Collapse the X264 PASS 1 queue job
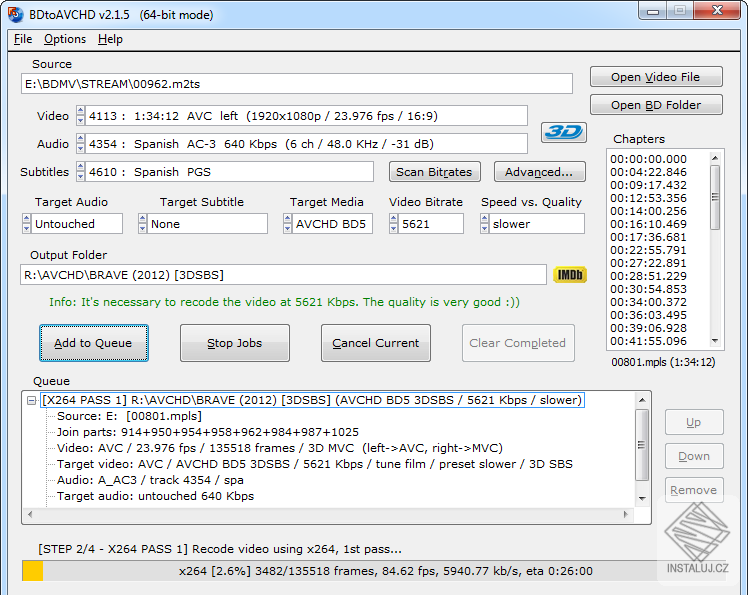Viewport: 748px width, 595px height. coord(31,400)
